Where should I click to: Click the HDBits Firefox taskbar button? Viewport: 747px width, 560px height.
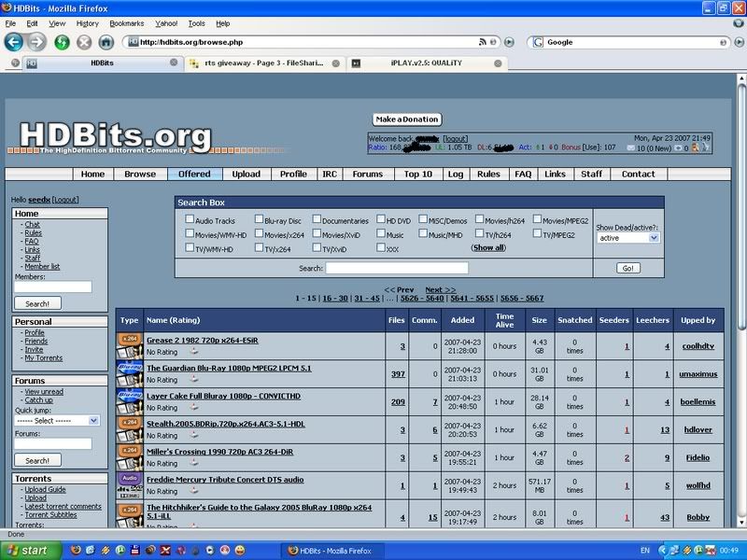(x=331, y=551)
